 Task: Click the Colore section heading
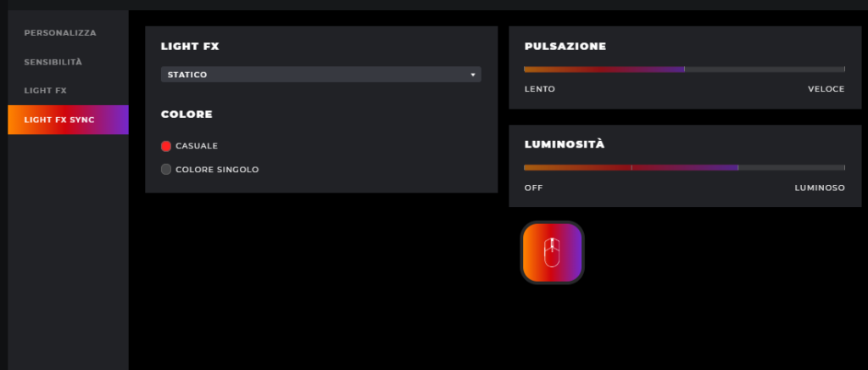186,114
